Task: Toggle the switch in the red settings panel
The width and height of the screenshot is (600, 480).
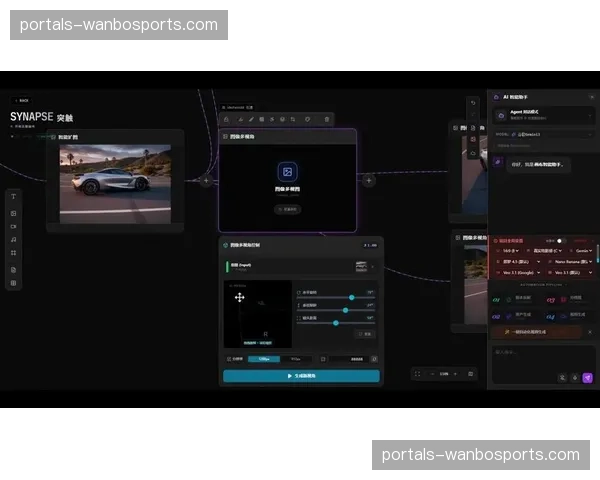Action: [560, 240]
